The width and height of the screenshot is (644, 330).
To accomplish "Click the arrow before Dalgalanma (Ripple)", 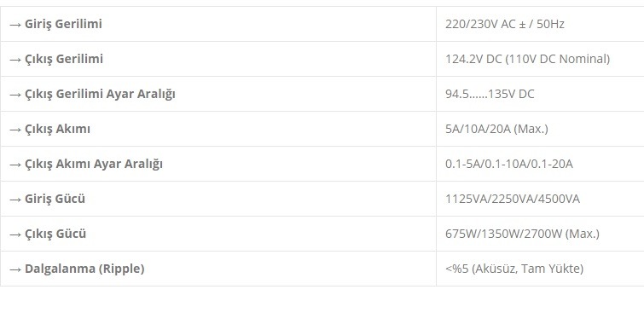I will (15, 269).
